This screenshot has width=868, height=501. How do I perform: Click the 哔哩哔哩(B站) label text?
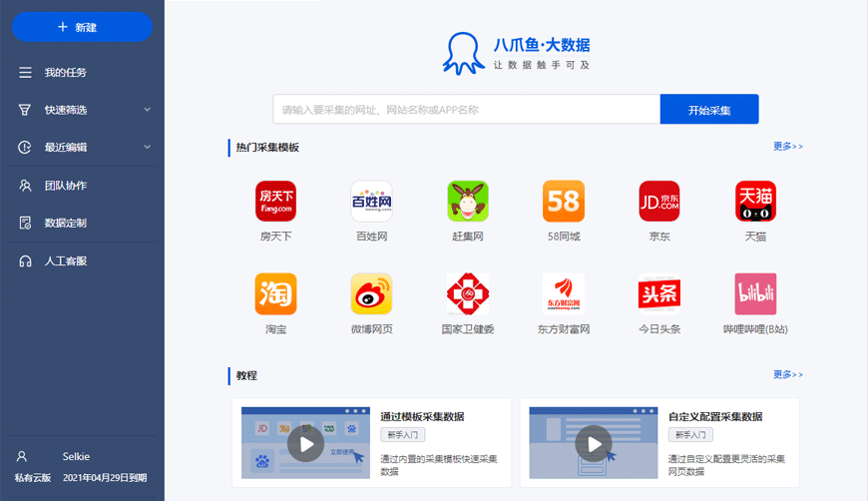point(755,329)
